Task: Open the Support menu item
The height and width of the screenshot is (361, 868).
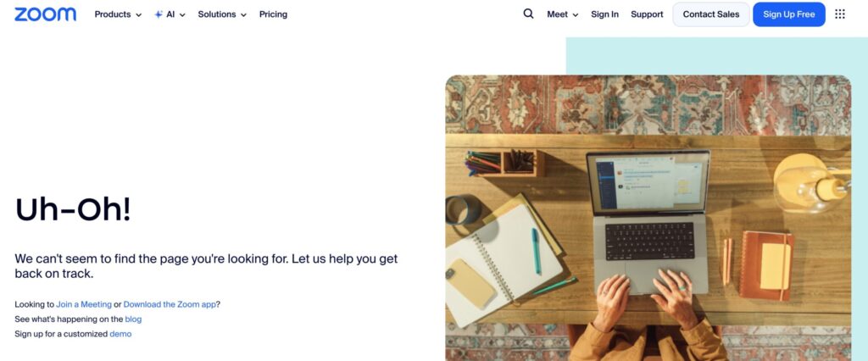Action: [647, 14]
